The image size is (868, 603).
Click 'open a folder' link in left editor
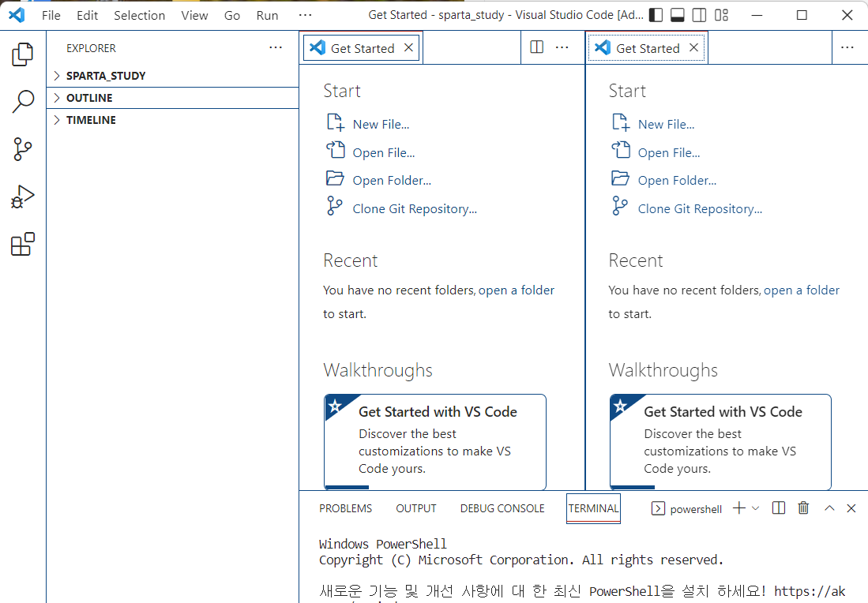[x=516, y=290]
